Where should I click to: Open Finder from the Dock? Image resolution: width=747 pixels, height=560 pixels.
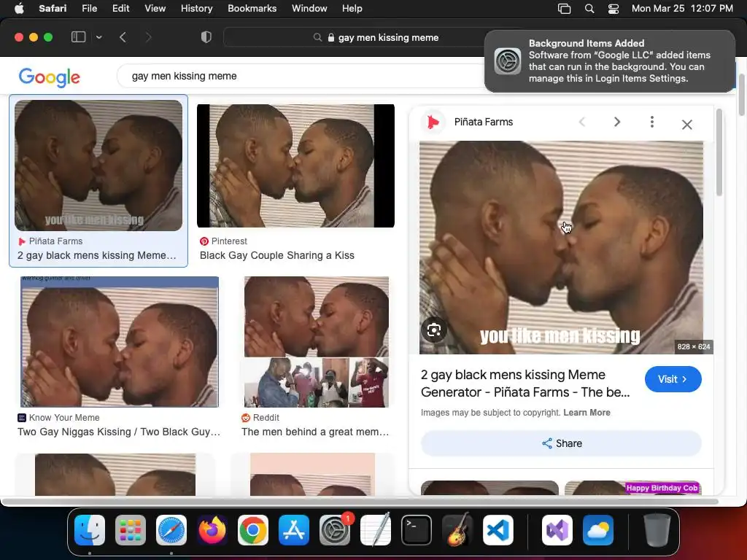click(x=90, y=530)
